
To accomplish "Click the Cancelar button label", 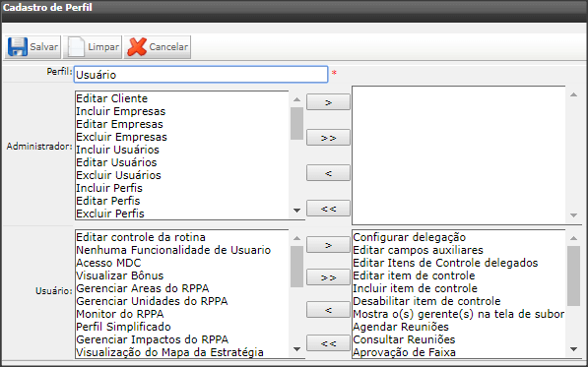I will pyautogui.click(x=168, y=47).
